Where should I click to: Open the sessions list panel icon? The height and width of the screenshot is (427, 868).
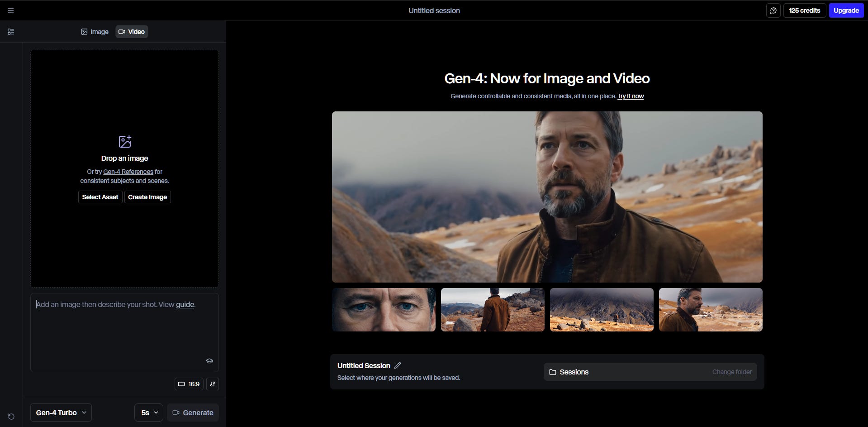(11, 32)
